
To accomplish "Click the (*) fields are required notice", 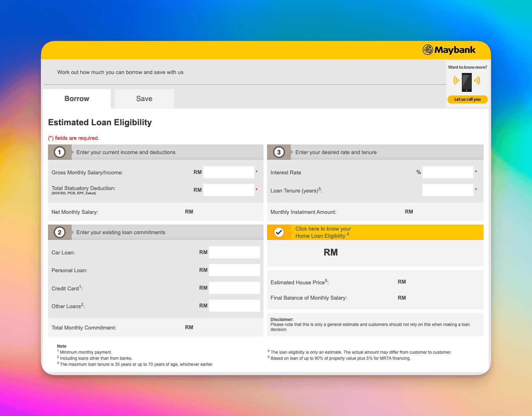I will [x=74, y=138].
